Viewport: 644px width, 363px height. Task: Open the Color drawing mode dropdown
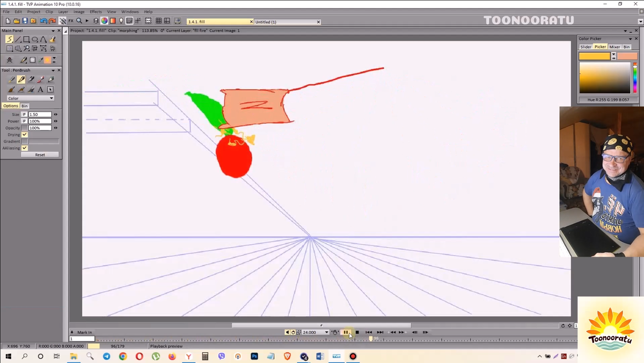(x=31, y=98)
